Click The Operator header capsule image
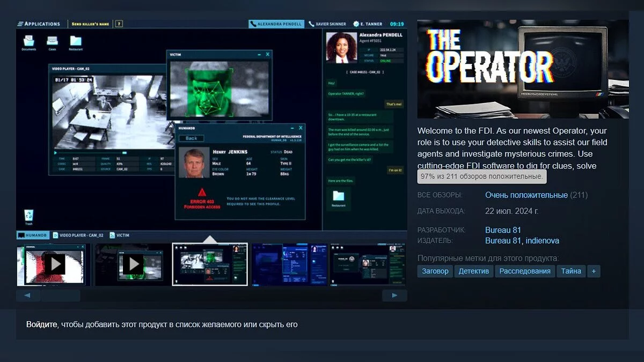 coord(523,69)
